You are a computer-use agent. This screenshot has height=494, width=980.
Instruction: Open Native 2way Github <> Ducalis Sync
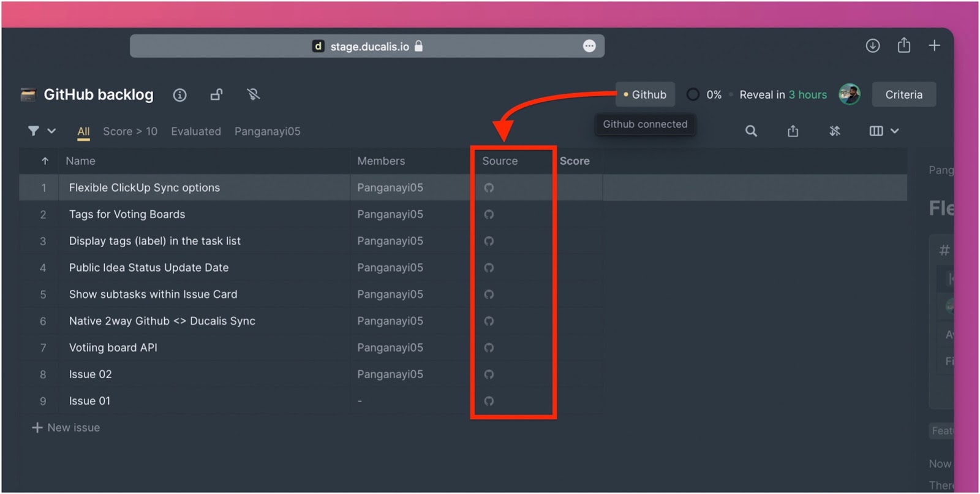pos(162,321)
